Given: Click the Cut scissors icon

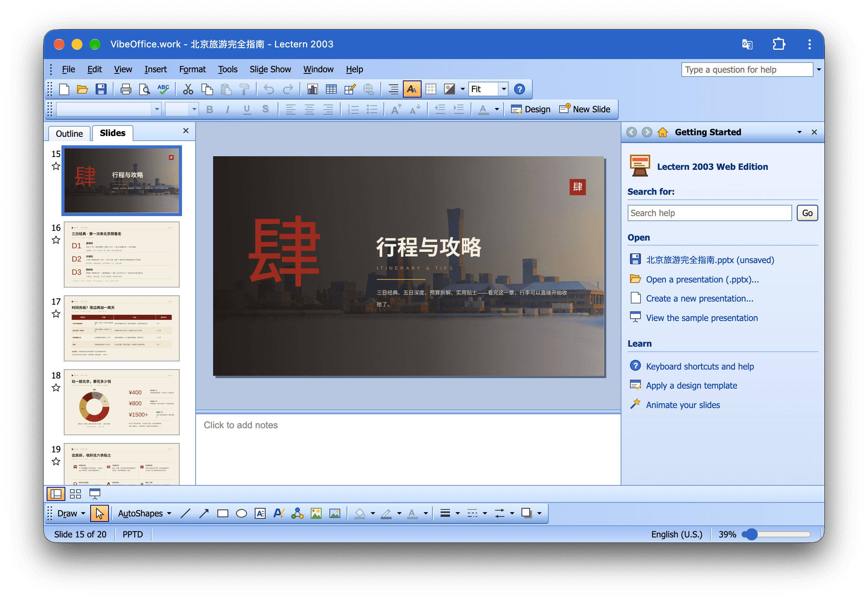Looking at the screenshot, I should [188, 89].
